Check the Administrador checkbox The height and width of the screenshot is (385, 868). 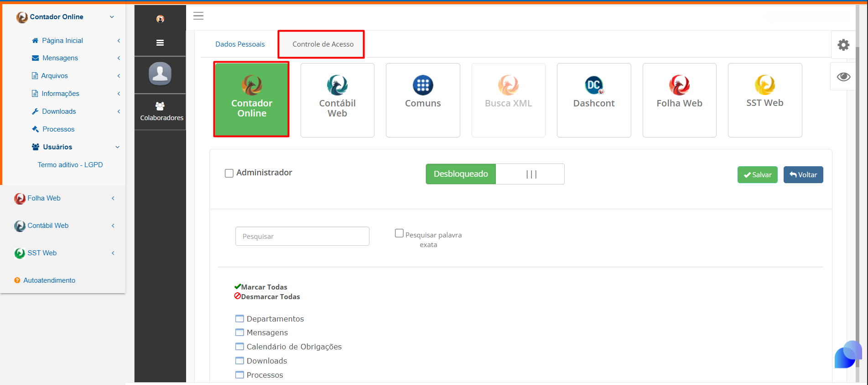pos(229,173)
